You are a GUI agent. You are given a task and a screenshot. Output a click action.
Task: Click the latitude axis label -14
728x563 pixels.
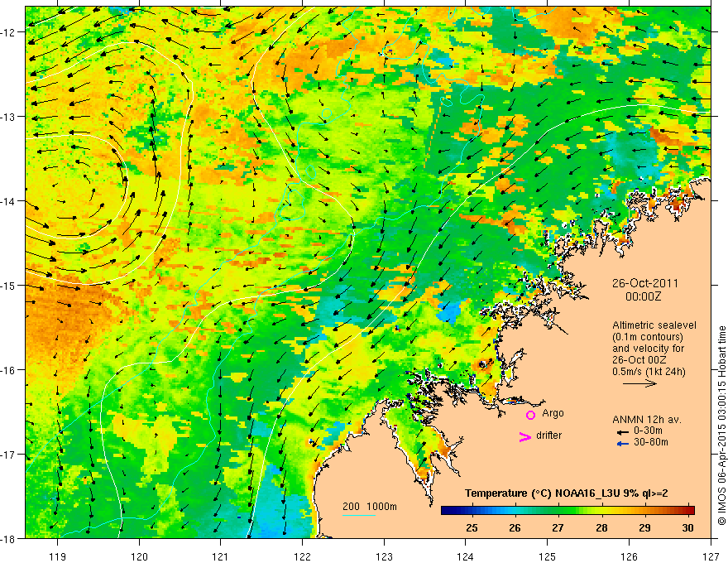[8, 201]
